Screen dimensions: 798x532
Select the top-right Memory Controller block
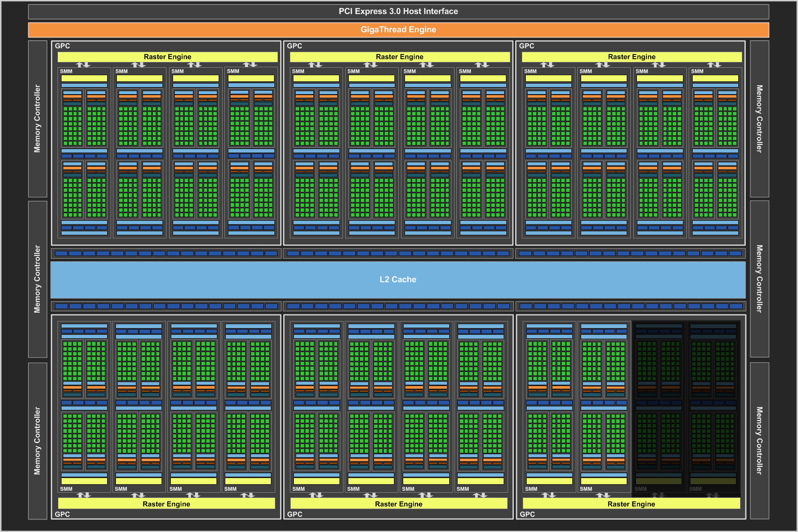pos(759,119)
